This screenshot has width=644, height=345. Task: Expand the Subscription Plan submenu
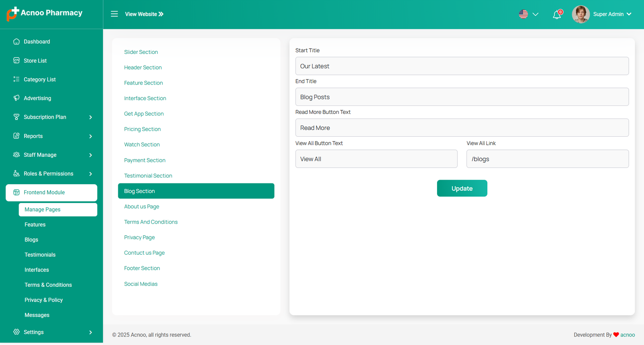pos(91,117)
